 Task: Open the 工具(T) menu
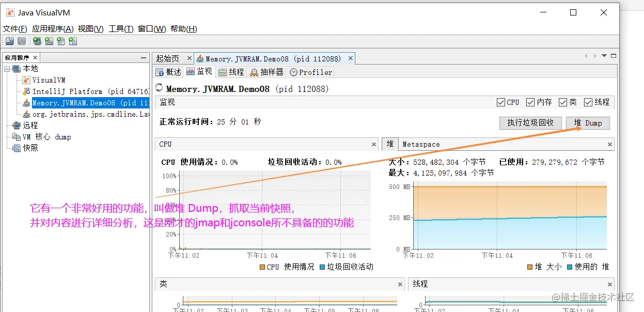coord(121,29)
